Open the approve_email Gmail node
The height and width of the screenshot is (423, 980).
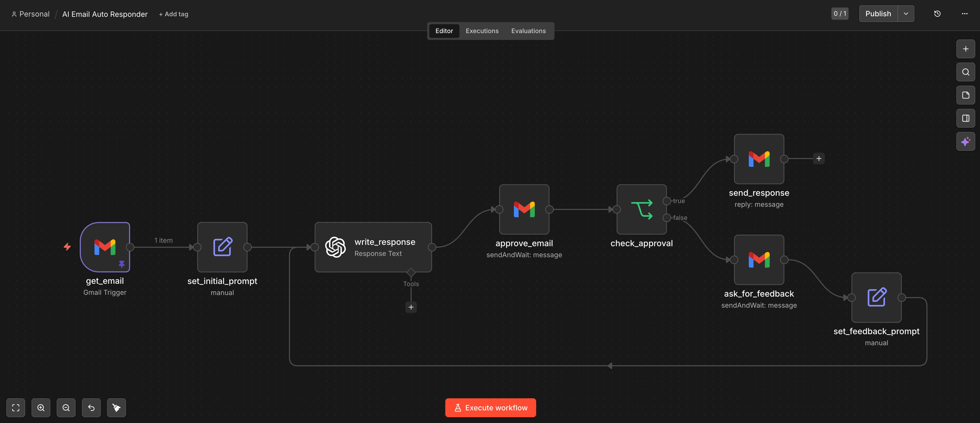coord(524,209)
